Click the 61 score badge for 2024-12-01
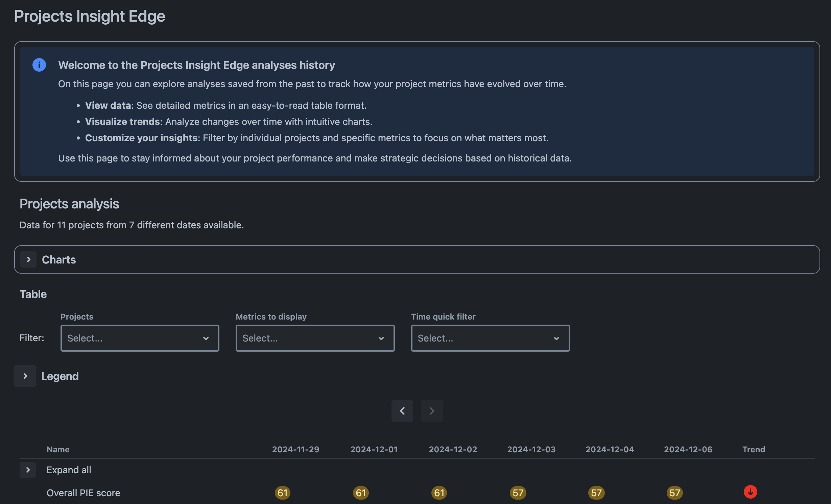 tap(361, 493)
